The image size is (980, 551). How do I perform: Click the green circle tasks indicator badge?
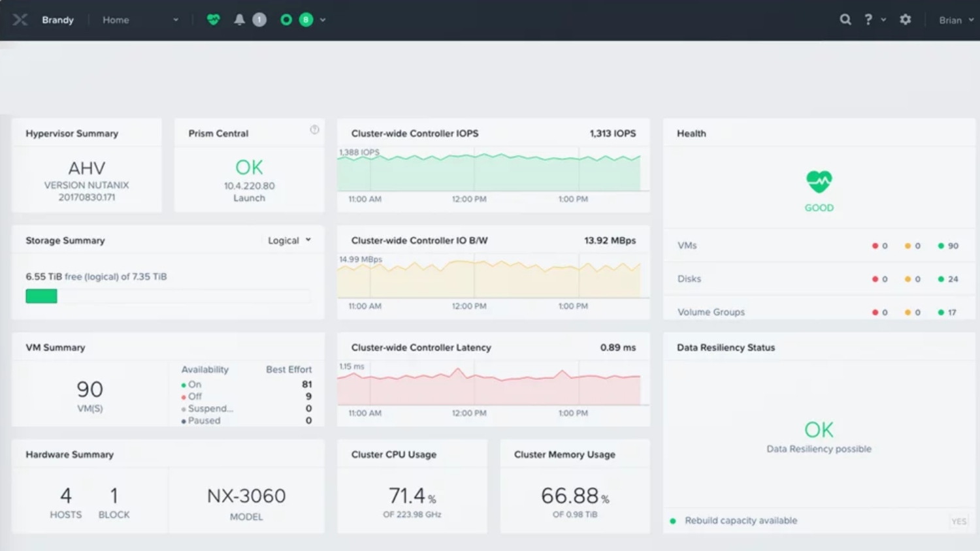(x=286, y=20)
